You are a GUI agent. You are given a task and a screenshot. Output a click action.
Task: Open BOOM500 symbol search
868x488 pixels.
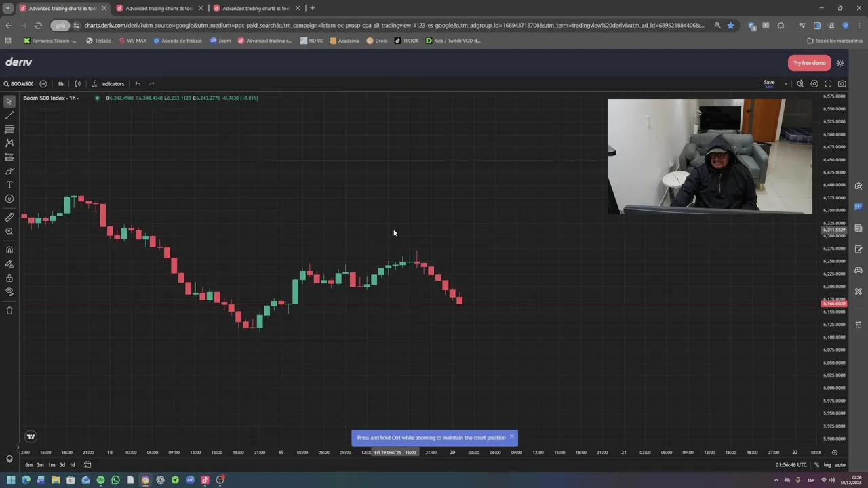pyautogui.click(x=18, y=84)
